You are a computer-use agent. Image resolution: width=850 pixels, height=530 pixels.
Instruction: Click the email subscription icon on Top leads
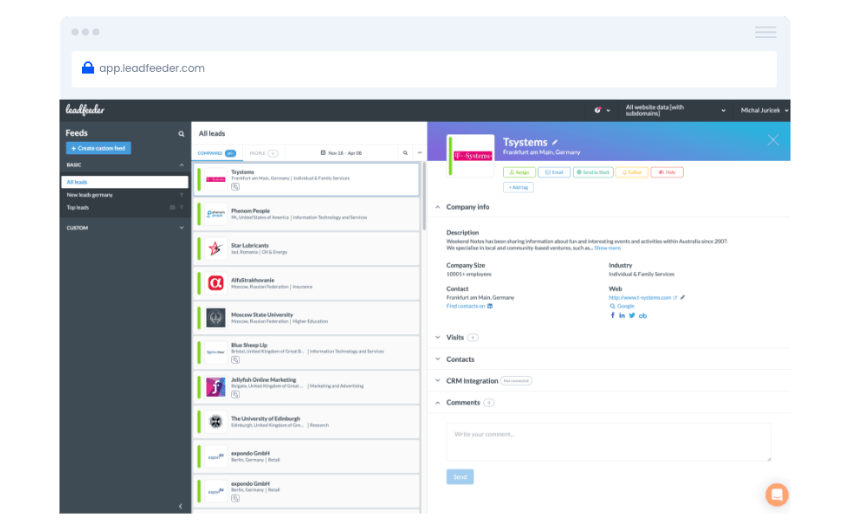tap(172, 208)
